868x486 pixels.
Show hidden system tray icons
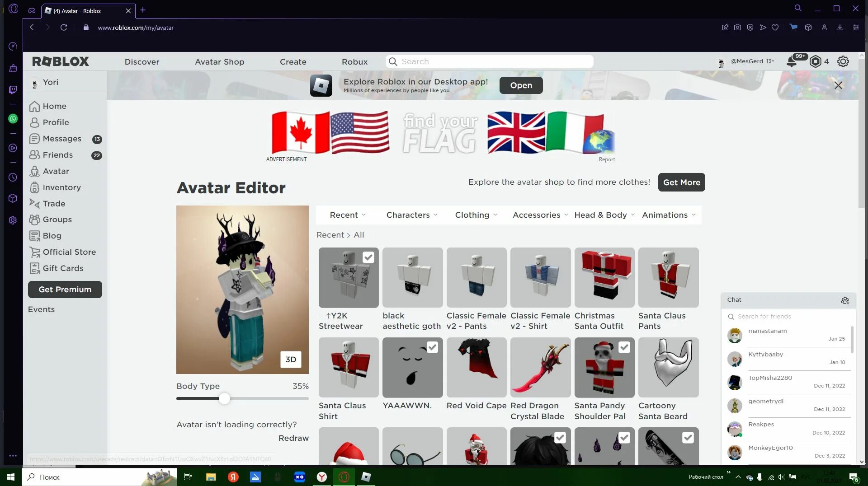tap(738, 477)
